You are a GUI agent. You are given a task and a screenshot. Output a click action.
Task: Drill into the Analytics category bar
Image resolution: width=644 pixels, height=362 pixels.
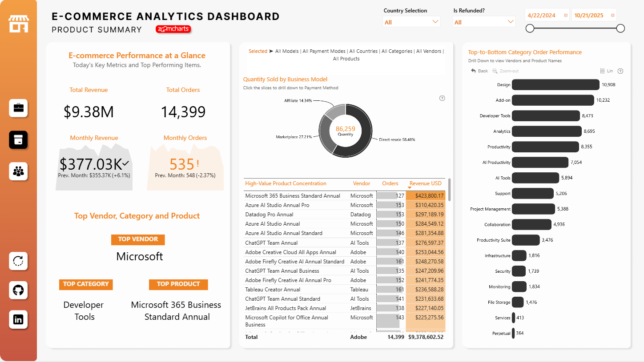(547, 131)
